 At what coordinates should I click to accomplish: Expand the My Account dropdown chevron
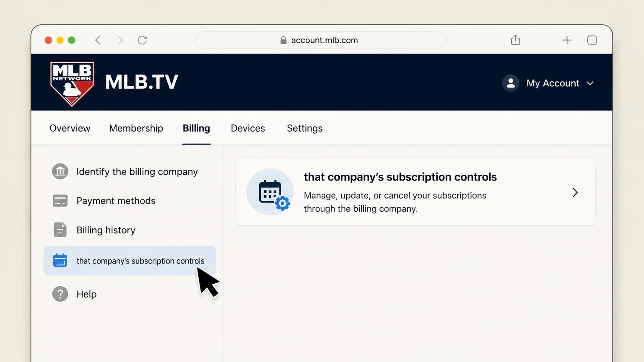click(590, 83)
